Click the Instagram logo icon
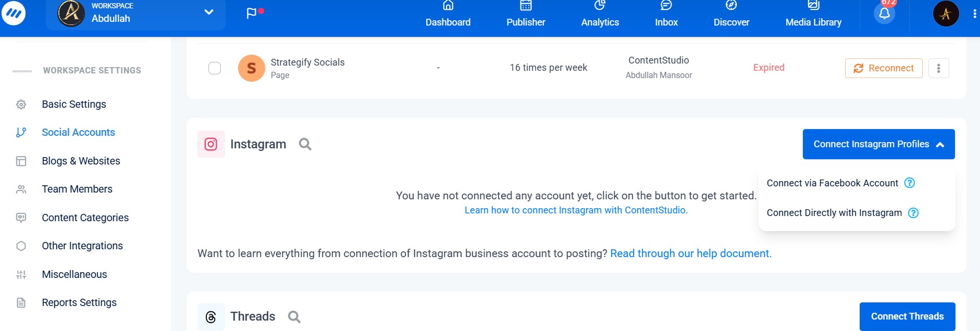This screenshot has height=331, width=980. (211, 144)
